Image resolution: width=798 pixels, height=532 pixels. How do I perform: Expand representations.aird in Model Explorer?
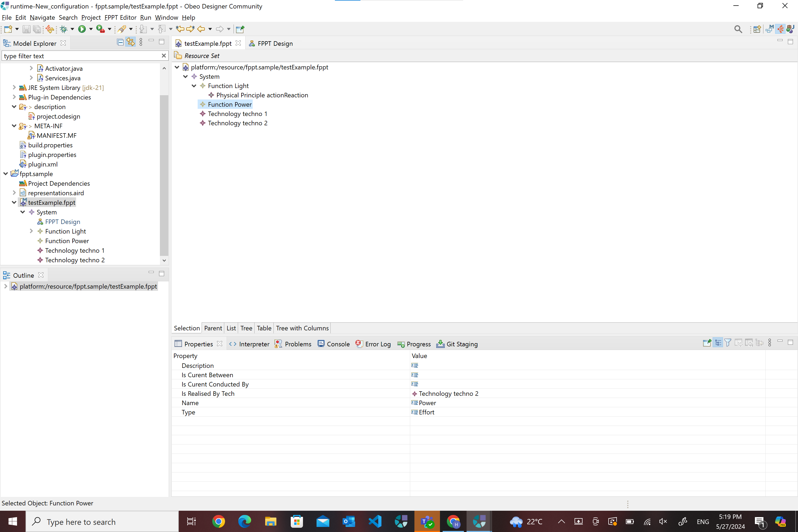(x=14, y=193)
